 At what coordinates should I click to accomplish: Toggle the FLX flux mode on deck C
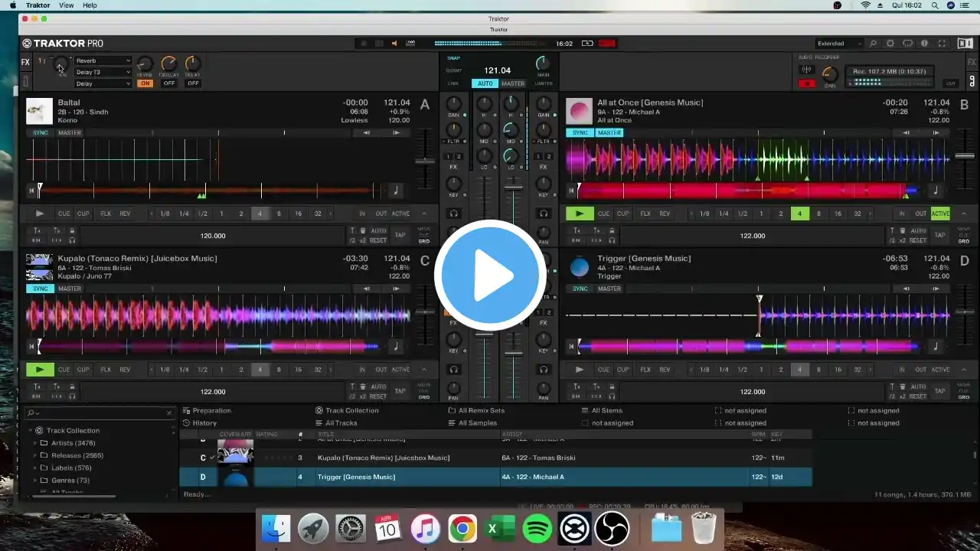coord(106,370)
